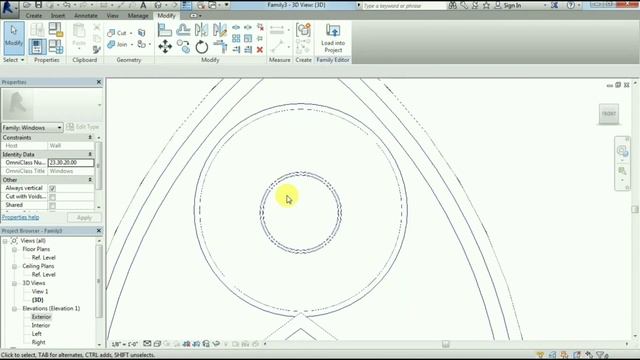The height and width of the screenshot is (360, 640).
Task: Click the OmniClass Number input field
Action: pyautogui.click(x=71, y=163)
